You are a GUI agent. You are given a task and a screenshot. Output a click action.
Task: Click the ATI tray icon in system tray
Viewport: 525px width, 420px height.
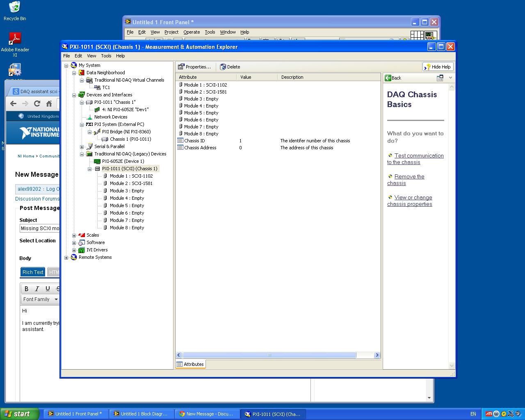pos(489,414)
